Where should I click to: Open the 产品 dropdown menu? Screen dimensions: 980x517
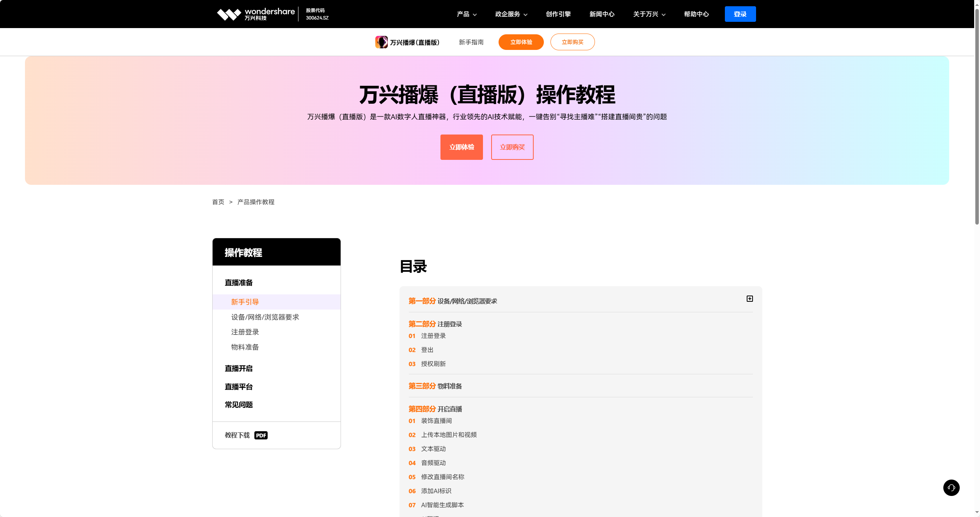(x=467, y=14)
